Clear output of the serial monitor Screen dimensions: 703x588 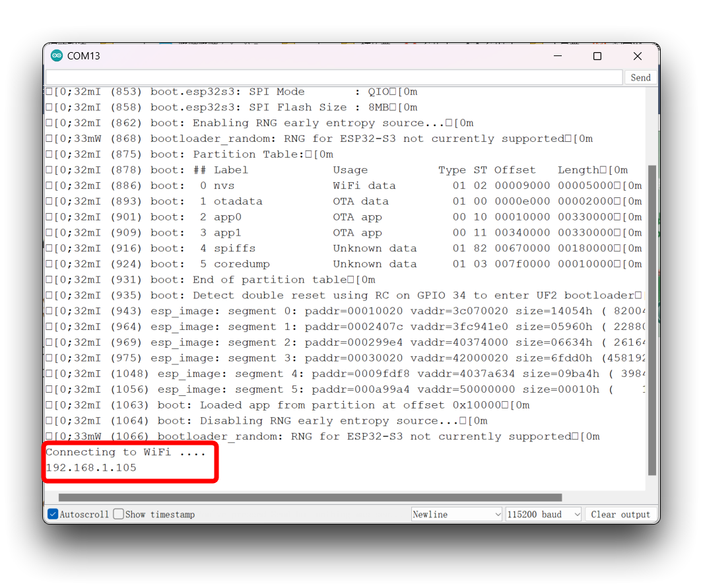click(x=620, y=515)
